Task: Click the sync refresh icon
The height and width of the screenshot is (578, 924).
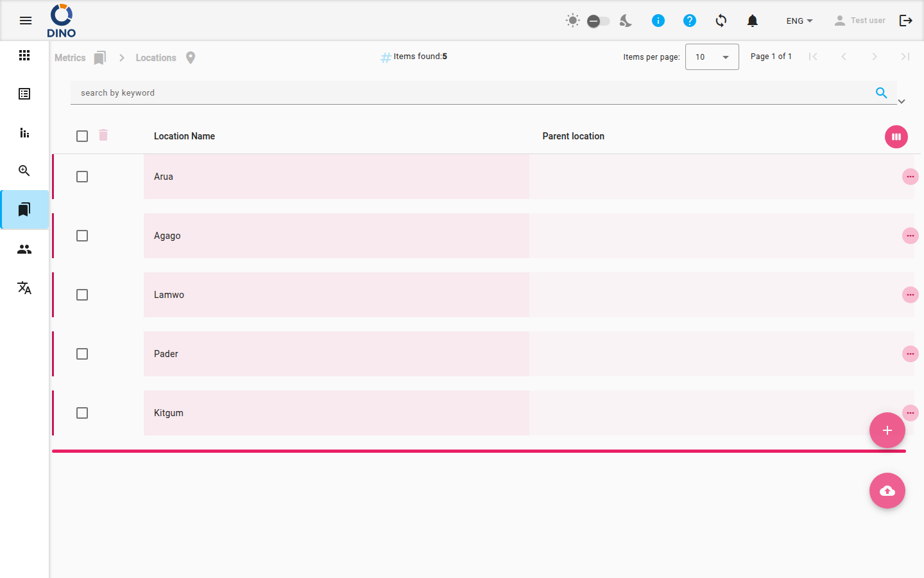Action: (721, 21)
